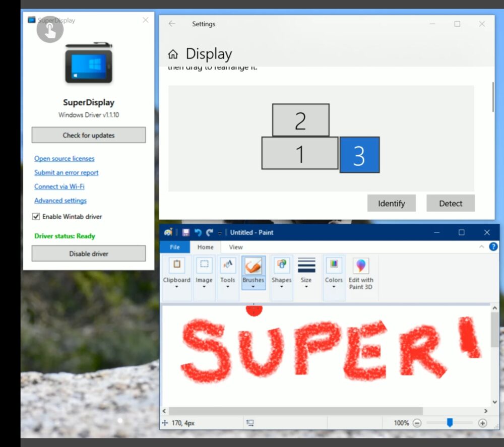Switch to the View tab in Paint
Image resolution: width=504 pixels, height=447 pixels.
(x=235, y=247)
